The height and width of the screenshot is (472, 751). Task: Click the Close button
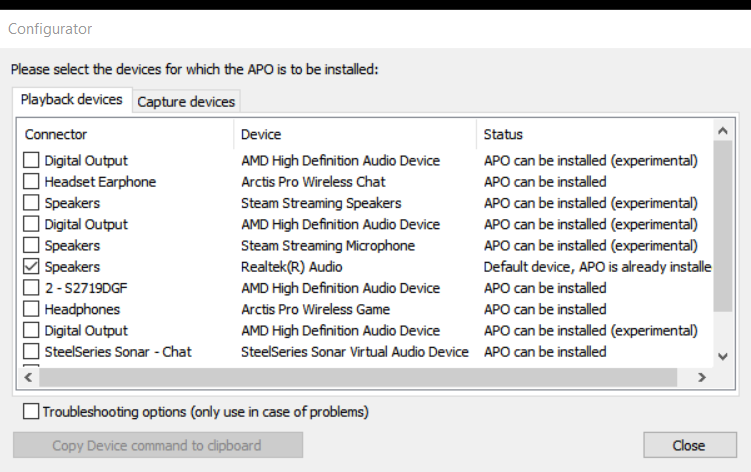(x=688, y=445)
